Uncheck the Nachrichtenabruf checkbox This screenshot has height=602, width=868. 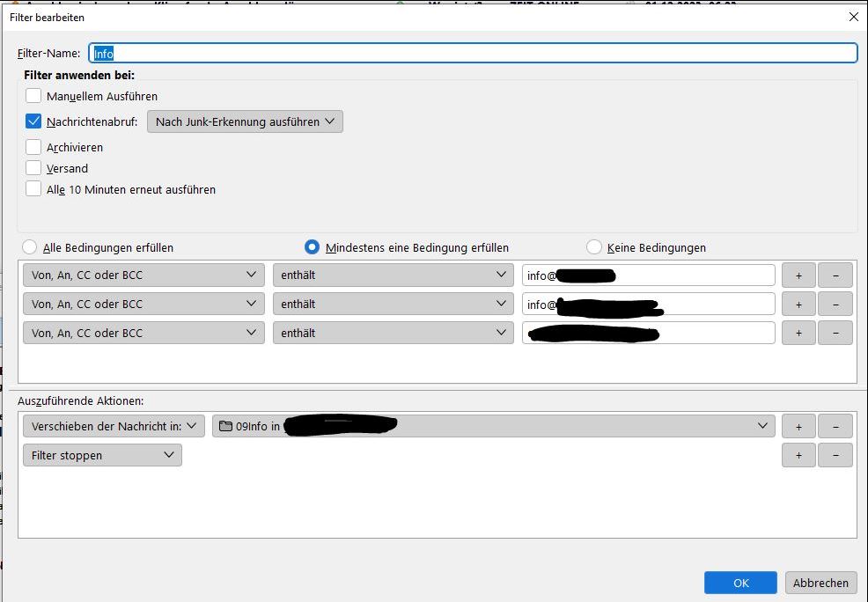point(33,121)
